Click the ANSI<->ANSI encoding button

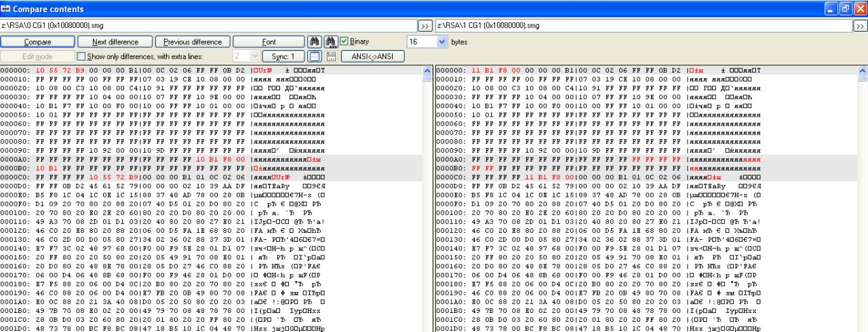[x=372, y=56]
